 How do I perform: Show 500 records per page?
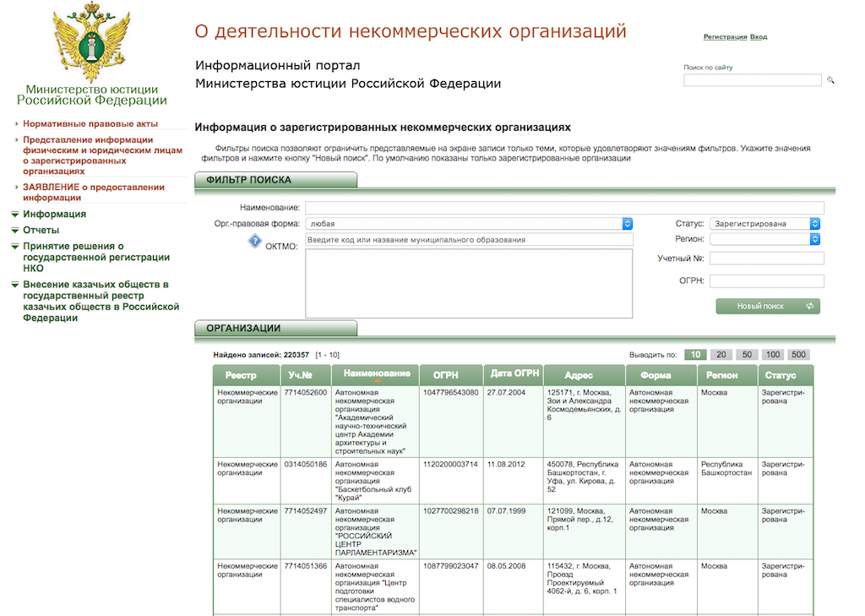[798, 355]
